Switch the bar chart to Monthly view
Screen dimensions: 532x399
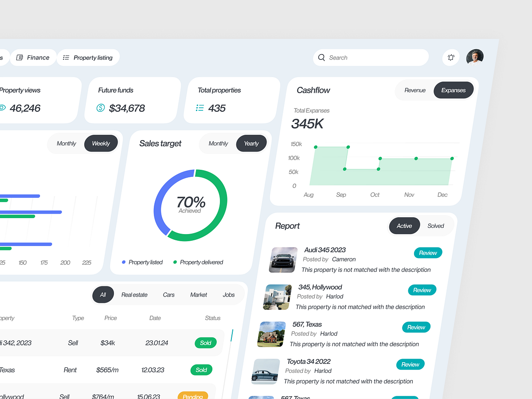coord(66,143)
